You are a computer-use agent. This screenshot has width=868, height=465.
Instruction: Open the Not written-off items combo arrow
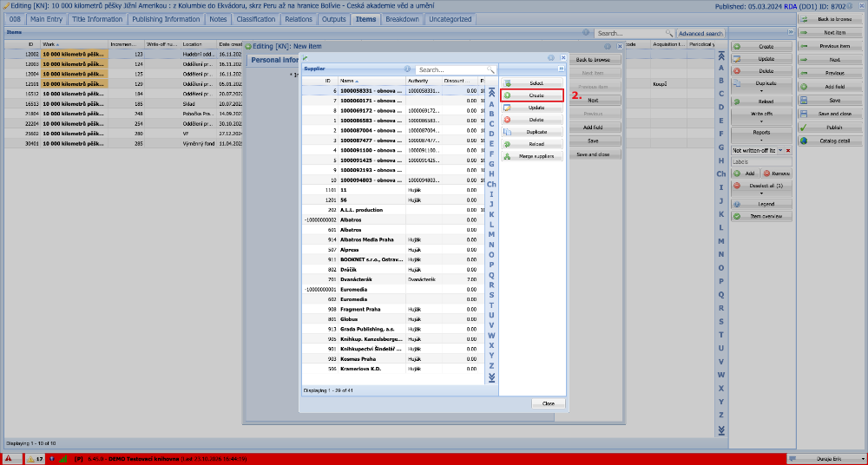[x=780, y=151]
